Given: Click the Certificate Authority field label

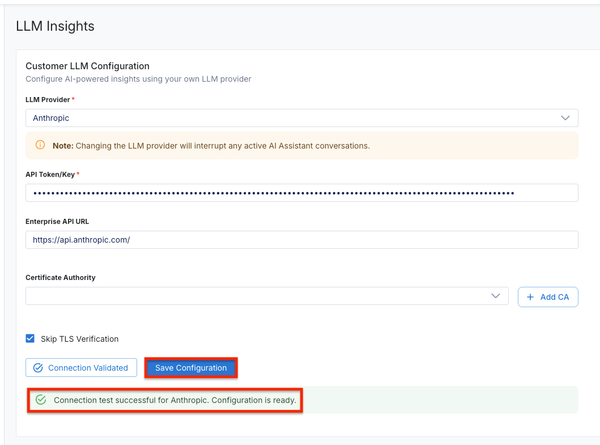Looking at the screenshot, I should (60, 277).
